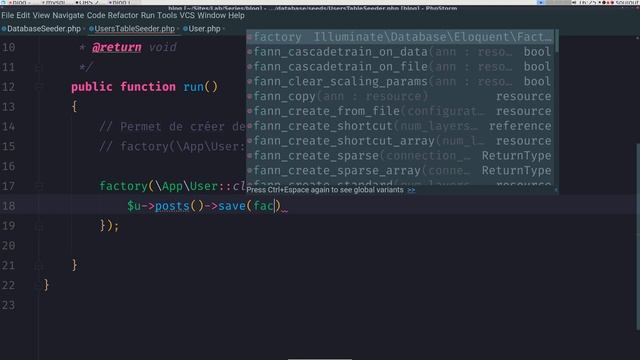Click the $u variable on line 18
Image resolution: width=640 pixels, height=360 pixels.
(x=134, y=206)
